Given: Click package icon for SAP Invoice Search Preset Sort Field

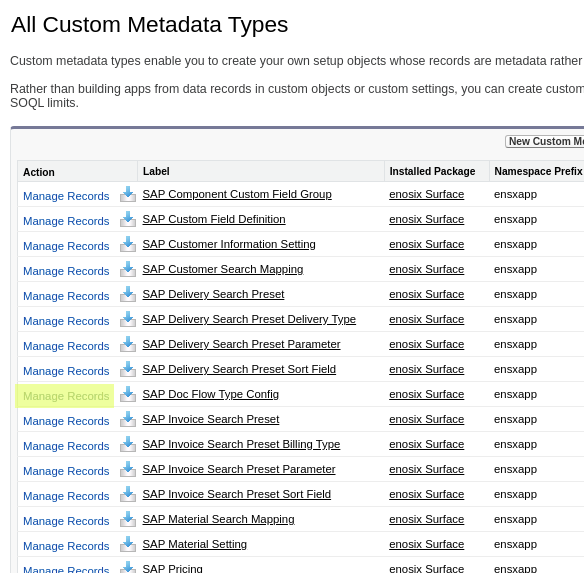Looking at the screenshot, I should [128, 494].
